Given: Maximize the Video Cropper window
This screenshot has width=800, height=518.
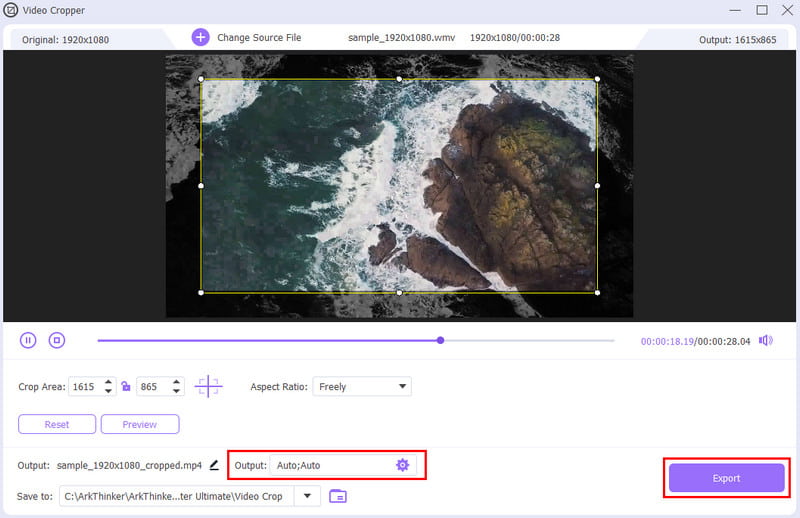Looking at the screenshot, I should [x=762, y=10].
